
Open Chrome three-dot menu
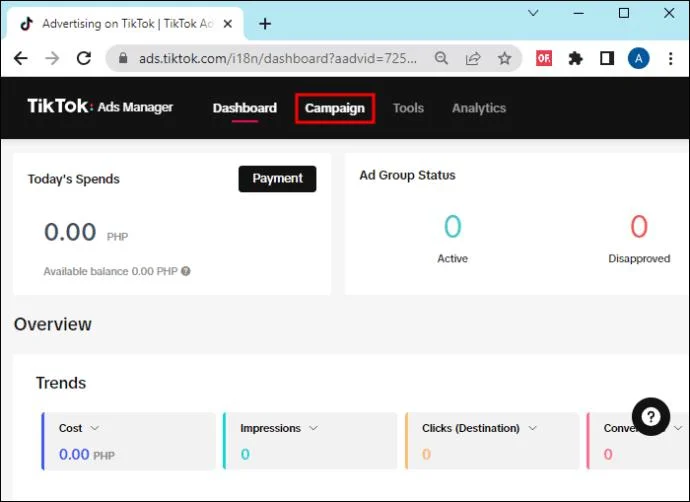[x=671, y=58]
